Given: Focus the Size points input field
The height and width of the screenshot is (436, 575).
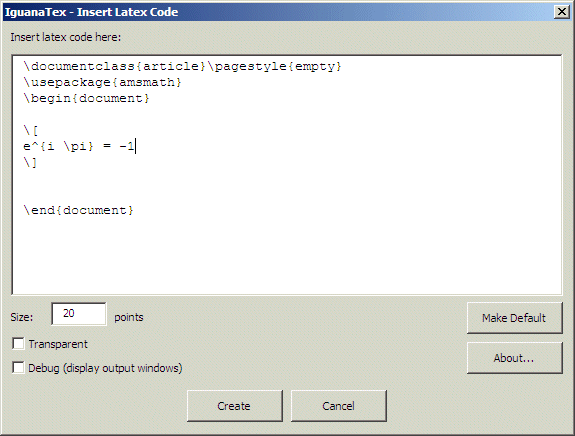Looking at the screenshot, I should click(79, 314).
